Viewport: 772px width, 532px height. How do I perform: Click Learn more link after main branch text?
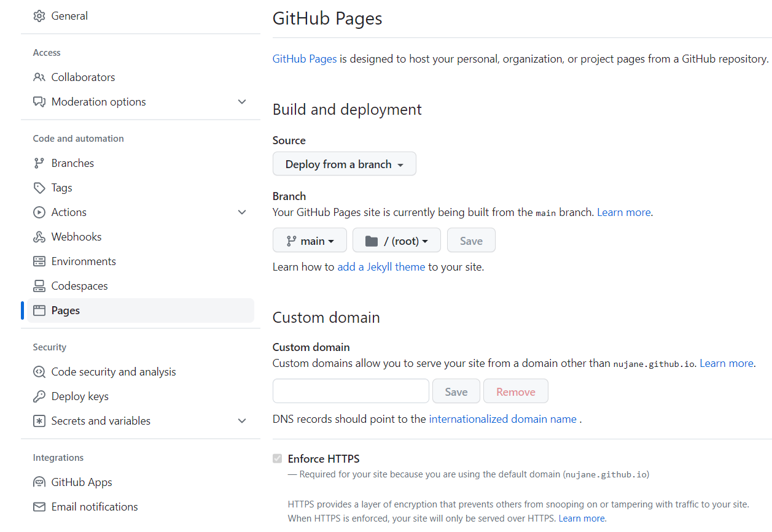624,212
